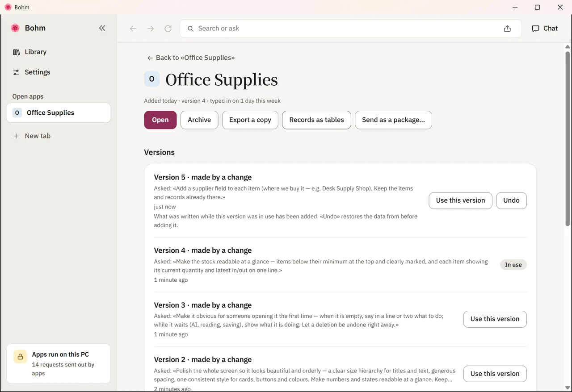Click the 'Version 4 · made by a change' heading
The height and width of the screenshot is (392, 572).
[x=203, y=250]
